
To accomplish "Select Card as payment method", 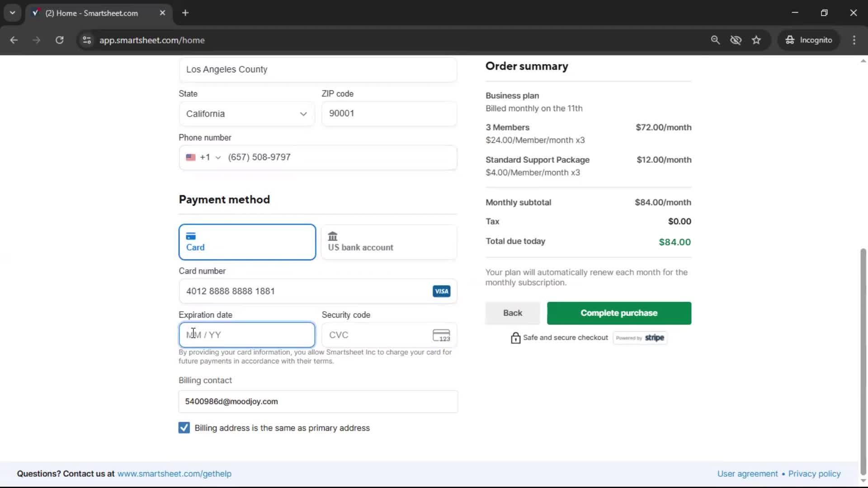I will click(247, 242).
